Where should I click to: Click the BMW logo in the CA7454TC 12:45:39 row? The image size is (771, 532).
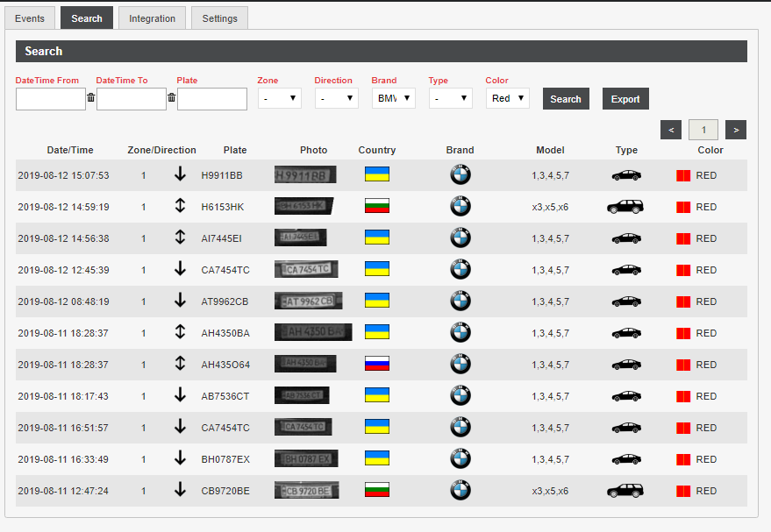click(x=460, y=269)
